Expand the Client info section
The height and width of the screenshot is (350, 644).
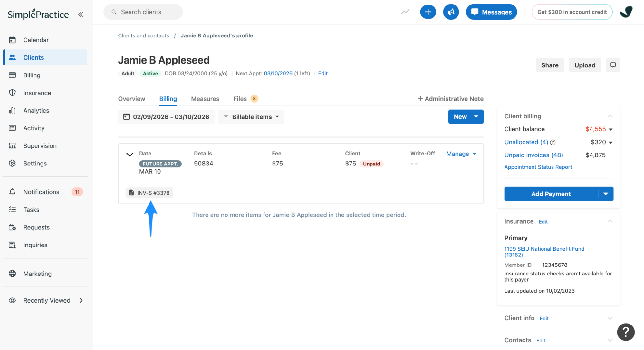[x=610, y=318]
